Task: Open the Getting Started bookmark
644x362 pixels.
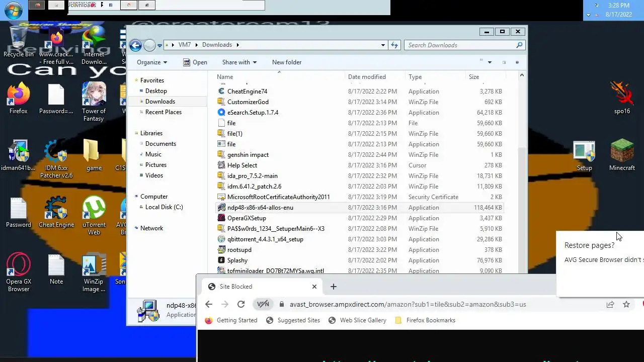Action: pos(231,320)
